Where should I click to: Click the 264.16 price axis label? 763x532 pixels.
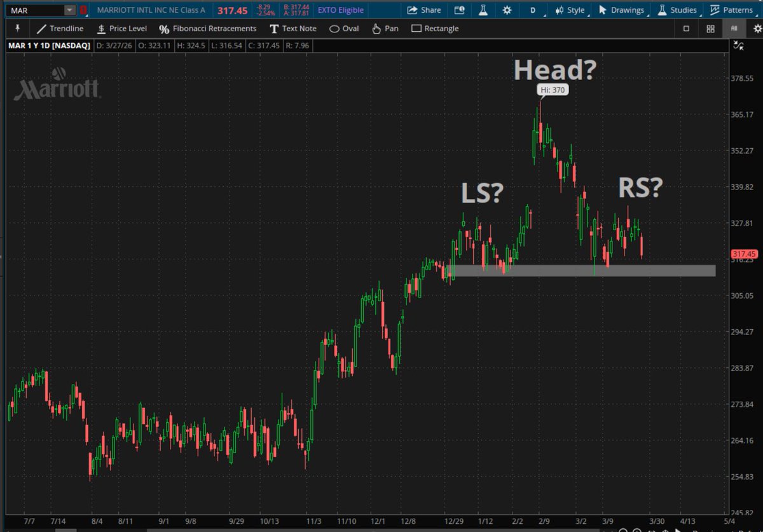pyautogui.click(x=742, y=440)
